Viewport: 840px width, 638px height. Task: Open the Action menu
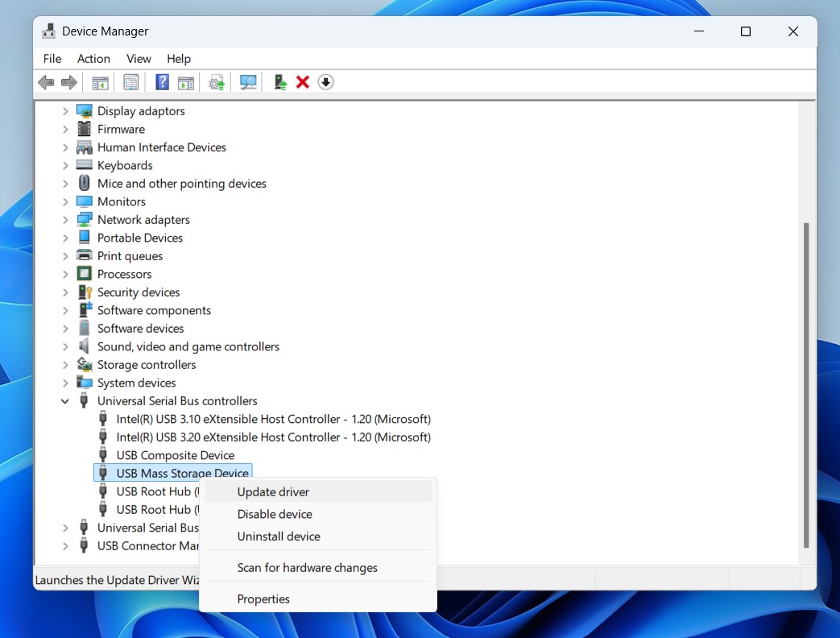pyautogui.click(x=93, y=58)
